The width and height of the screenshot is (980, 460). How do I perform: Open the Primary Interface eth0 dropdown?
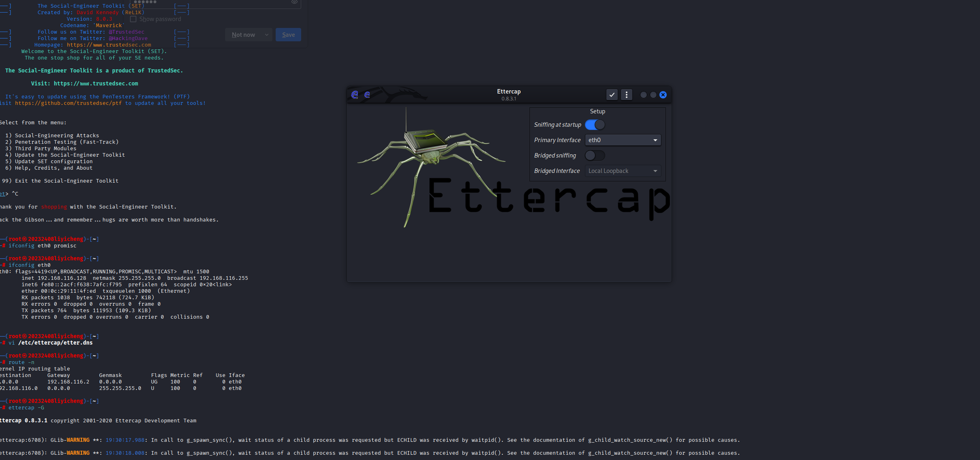[623, 140]
